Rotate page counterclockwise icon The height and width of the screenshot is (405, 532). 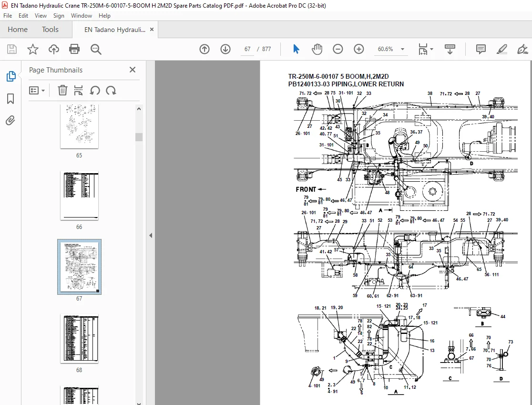[95, 90]
